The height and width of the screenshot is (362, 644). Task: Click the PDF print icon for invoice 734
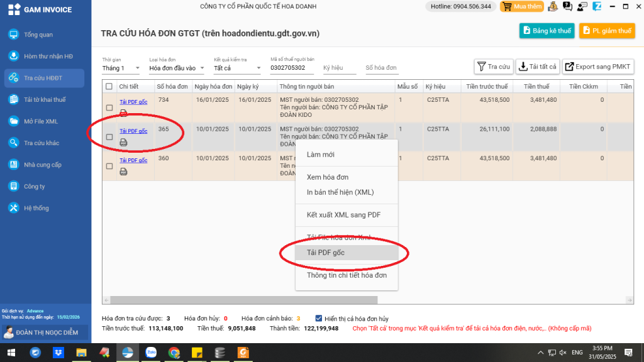[123, 113]
